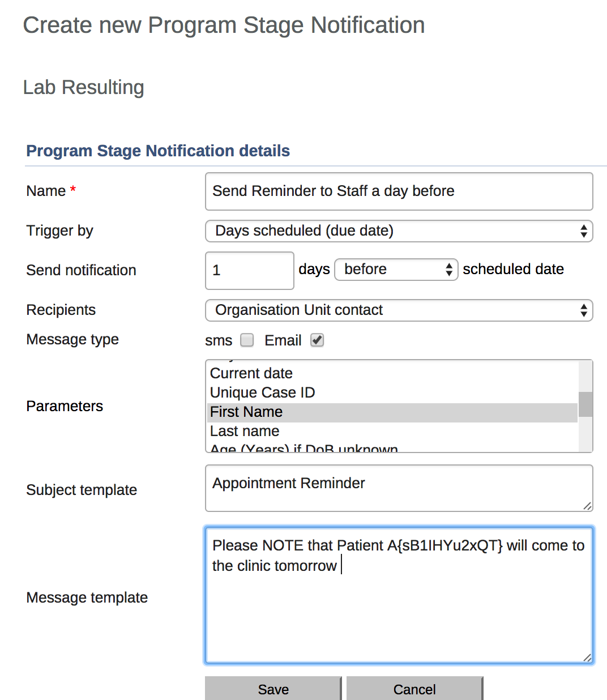Click the Trigger by dropdown arrows
Image resolution: width=607 pixels, height=700 pixels.
pos(584,231)
